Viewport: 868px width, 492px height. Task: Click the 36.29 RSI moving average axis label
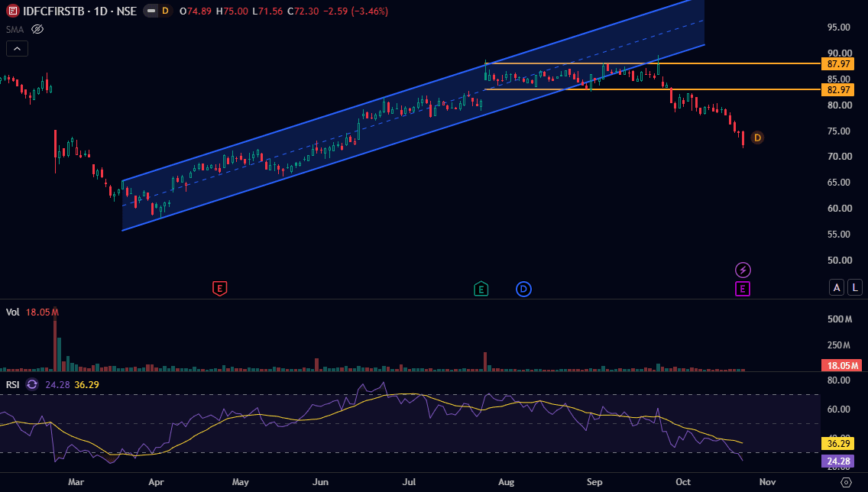coord(838,443)
